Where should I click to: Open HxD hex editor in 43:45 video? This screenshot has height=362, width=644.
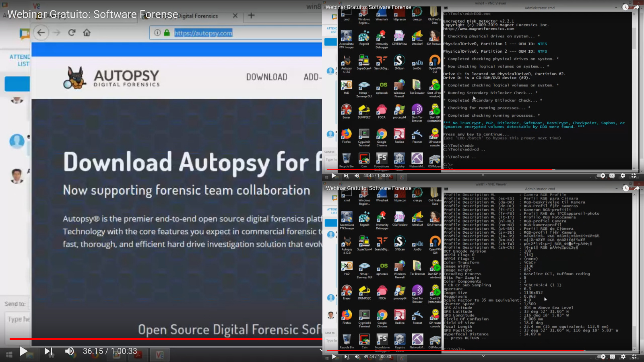[347, 87]
